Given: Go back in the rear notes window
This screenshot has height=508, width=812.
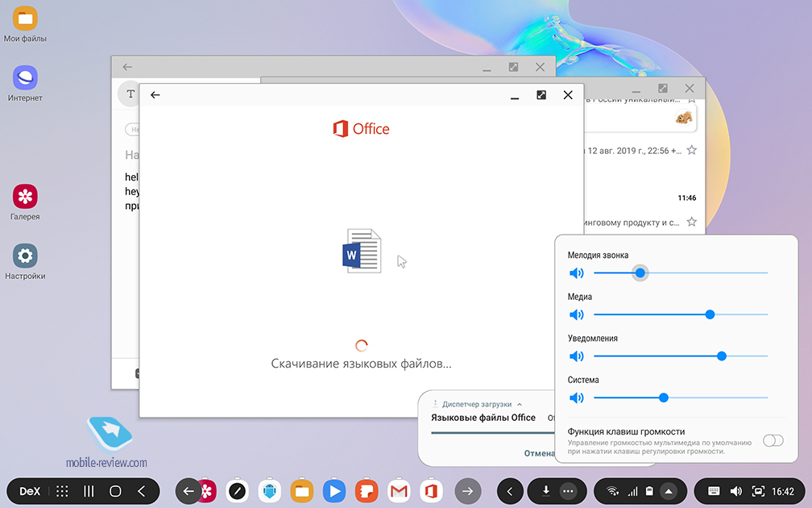Looking at the screenshot, I should coord(127,67).
